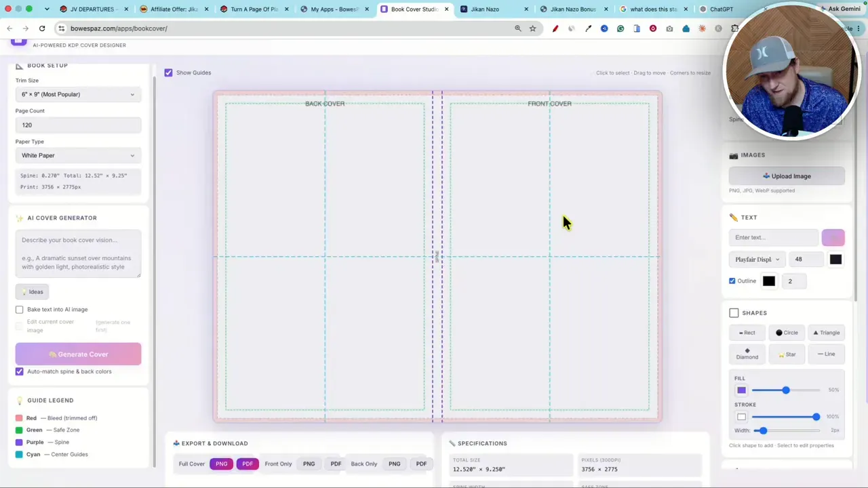Click Upload Image button
This screenshot has width=868, height=488.
(787, 176)
